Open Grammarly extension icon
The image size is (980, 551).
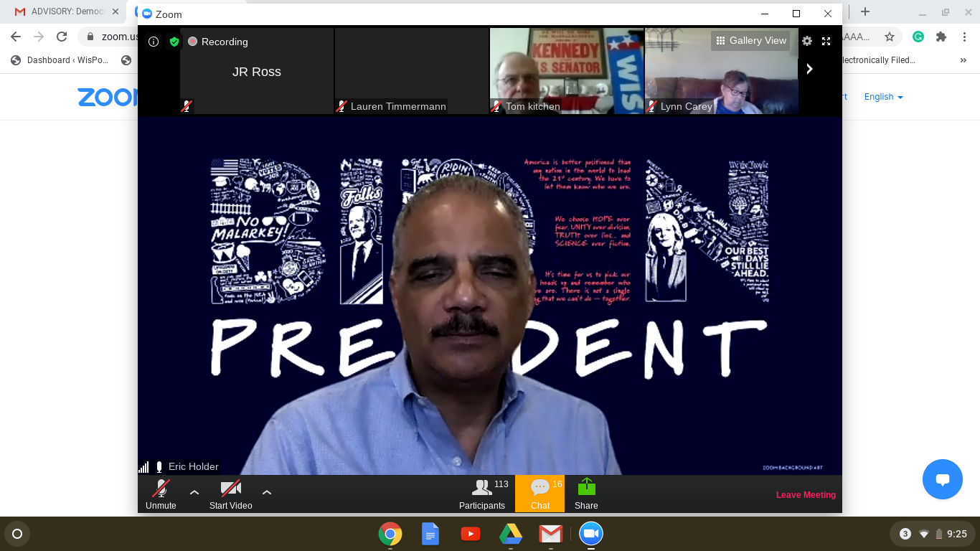(x=918, y=37)
